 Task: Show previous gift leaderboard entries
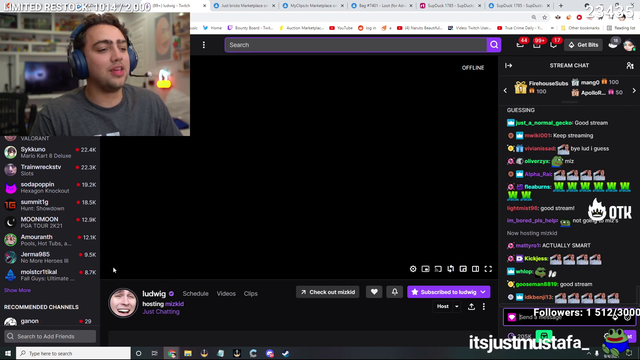505,90
